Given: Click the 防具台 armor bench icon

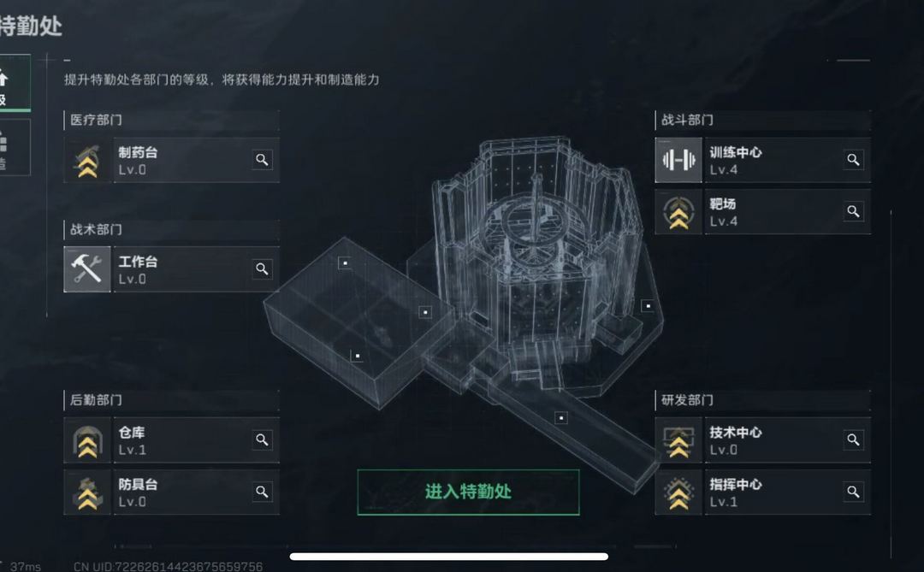Looking at the screenshot, I should (x=87, y=492).
